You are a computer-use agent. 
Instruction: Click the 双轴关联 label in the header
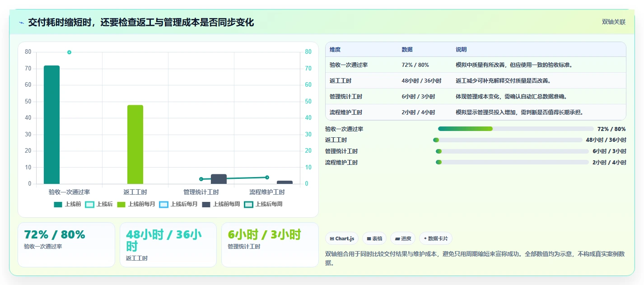(614, 22)
